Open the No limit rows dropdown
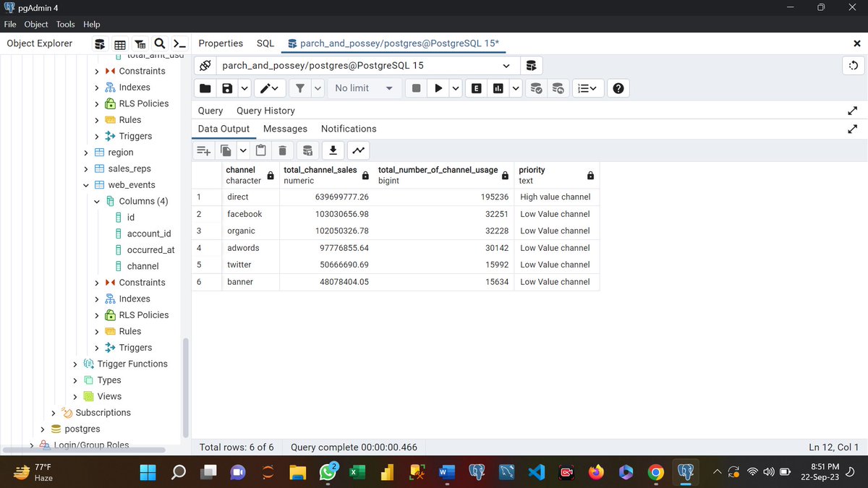The height and width of the screenshot is (488, 868). click(x=365, y=88)
